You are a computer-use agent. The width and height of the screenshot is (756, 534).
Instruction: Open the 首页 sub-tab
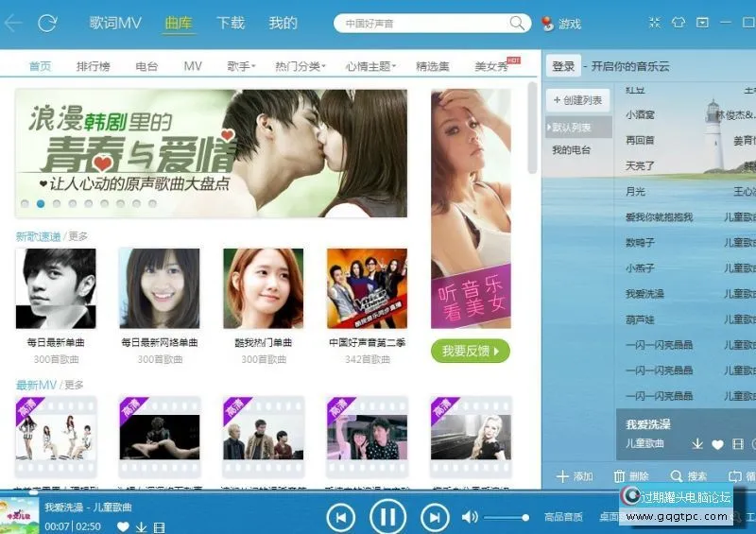point(40,66)
